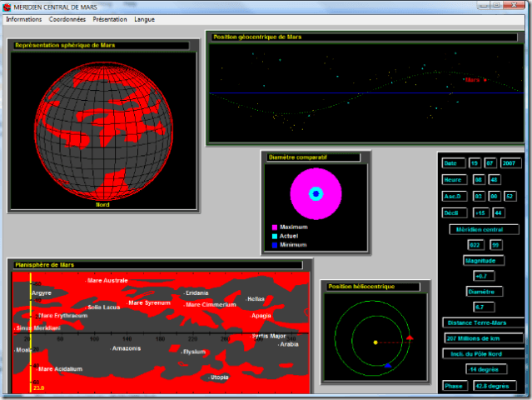The width and height of the screenshot is (532, 400).
Task: Open the Langue menu
Action: (x=145, y=18)
